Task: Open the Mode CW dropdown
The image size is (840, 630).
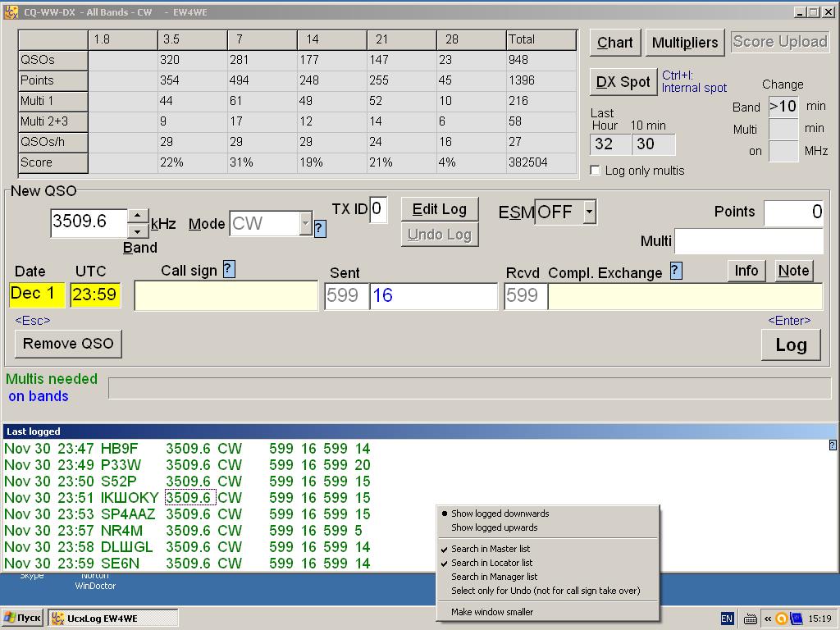Action: pyautogui.click(x=306, y=223)
